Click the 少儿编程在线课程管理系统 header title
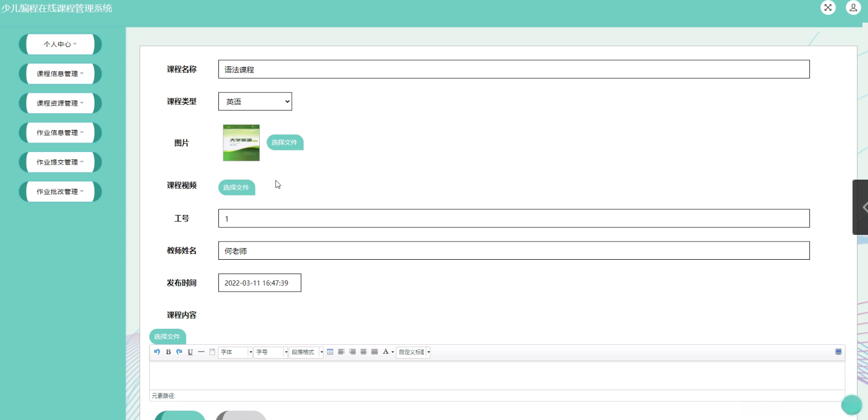Screen dimensions: 868x420 (x=56, y=8)
